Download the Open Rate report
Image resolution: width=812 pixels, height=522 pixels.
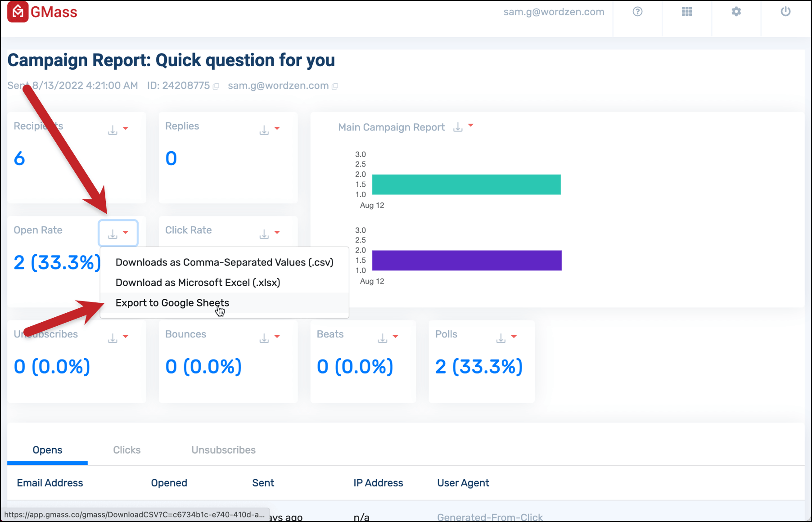113,234
